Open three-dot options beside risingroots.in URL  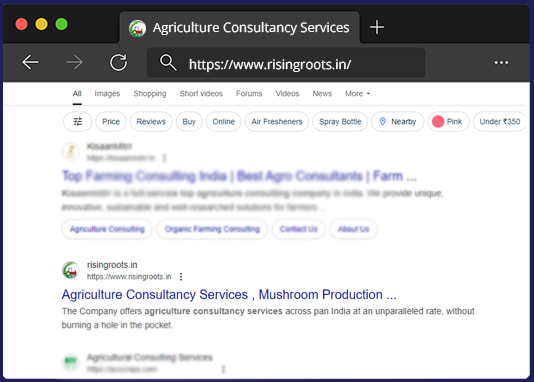pos(181,277)
